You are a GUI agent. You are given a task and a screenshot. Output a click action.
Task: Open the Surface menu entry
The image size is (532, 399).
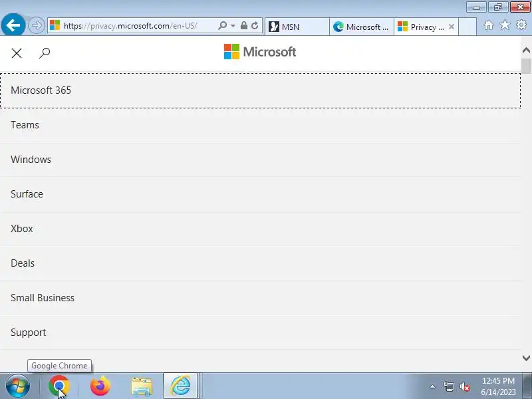pyautogui.click(x=260, y=194)
